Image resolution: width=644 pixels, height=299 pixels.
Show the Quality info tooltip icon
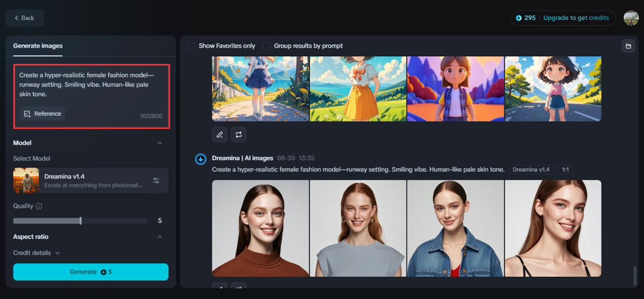tap(39, 206)
